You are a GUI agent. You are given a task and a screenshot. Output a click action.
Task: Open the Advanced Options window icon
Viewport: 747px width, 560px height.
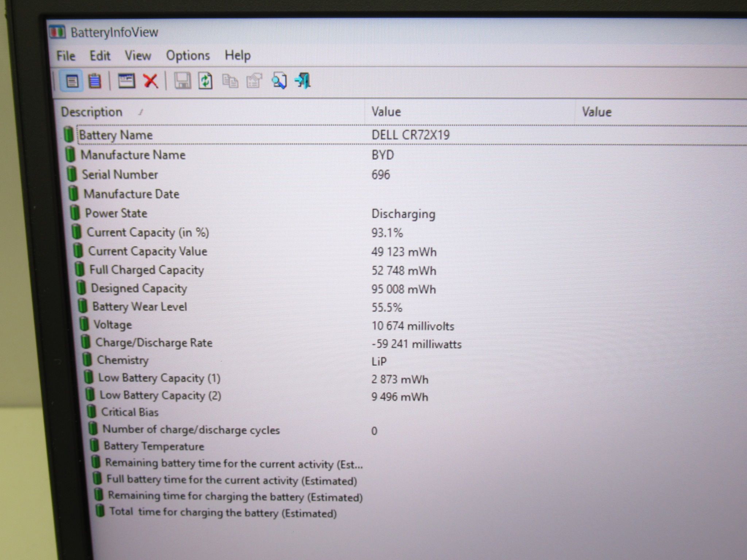click(126, 81)
